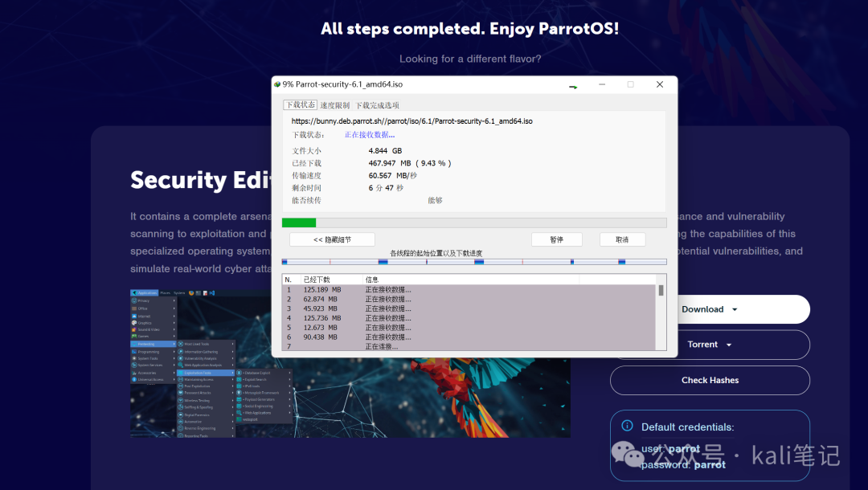Select thread row 3 with 45.923 MB
The width and height of the screenshot is (868, 490).
click(469, 308)
